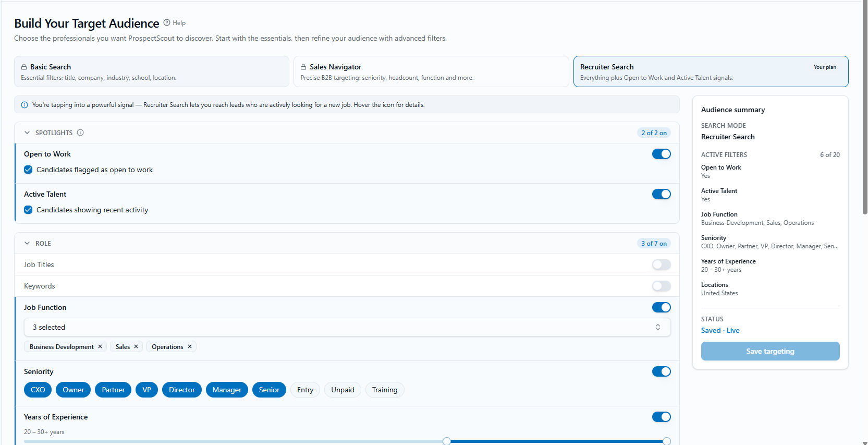Uncheck Candidates flagged as open to work
This screenshot has height=445, width=868.
coord(28,170)
